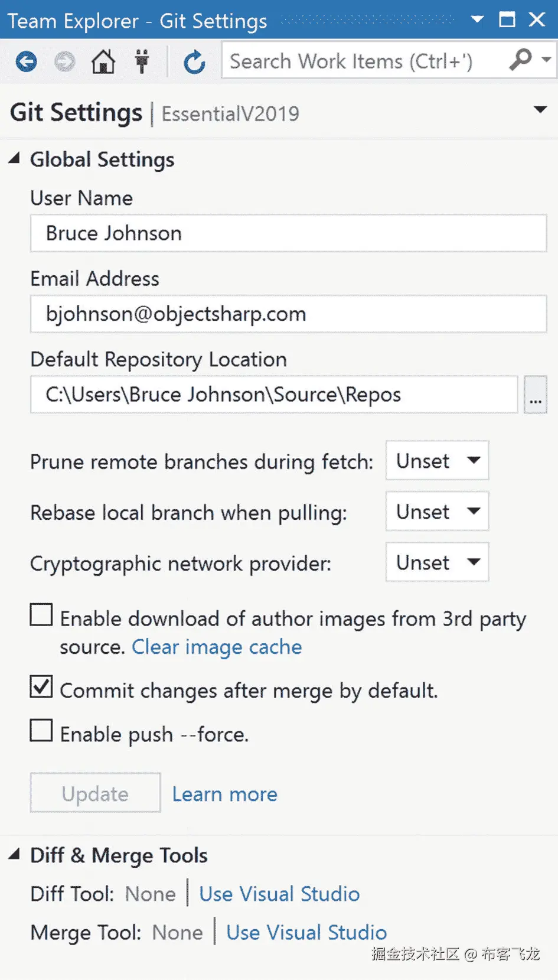The width and height of the screenshot is (558, 980).
Task: Click the Back navigation arrow icon
Action: [26, 61]
